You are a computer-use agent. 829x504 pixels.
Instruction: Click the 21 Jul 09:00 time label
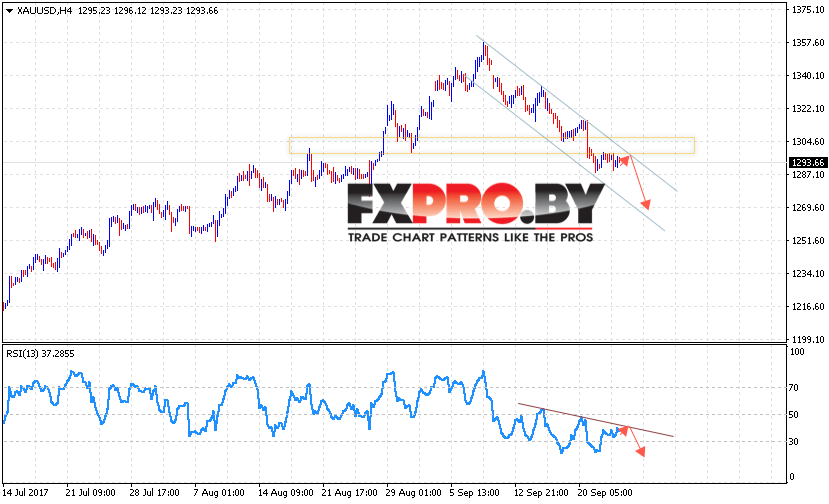[x=90, y=492]
